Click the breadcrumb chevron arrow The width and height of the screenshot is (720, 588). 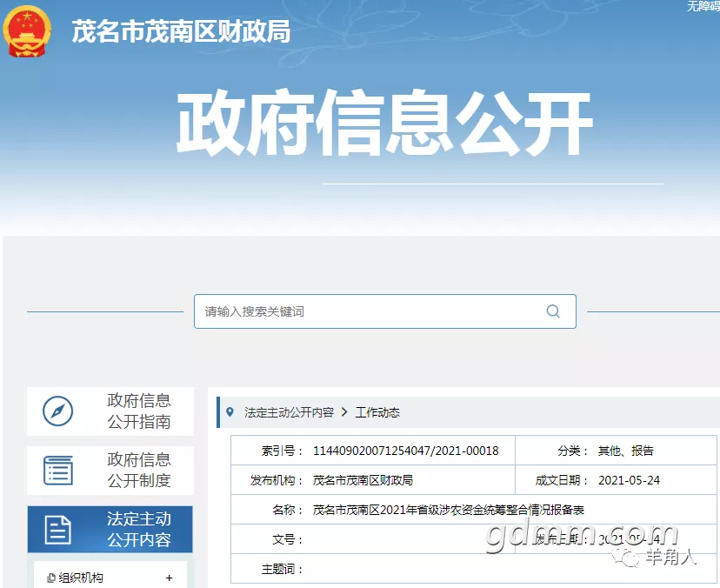[344, 412]
